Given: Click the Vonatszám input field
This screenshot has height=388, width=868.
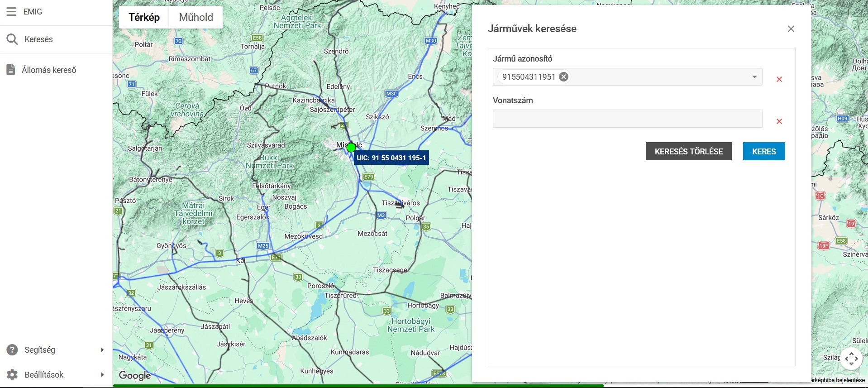Looking at the screenshot, I should [x=628, y=119].
